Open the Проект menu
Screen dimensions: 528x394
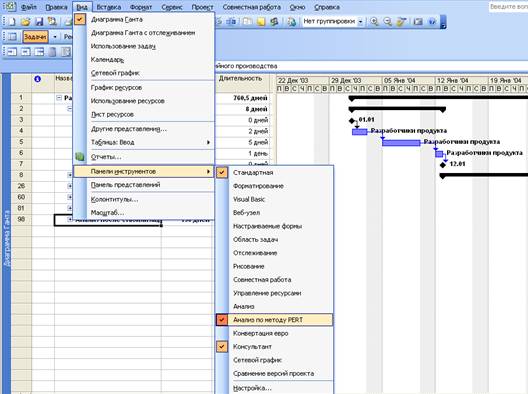click(x=202, y=7)
